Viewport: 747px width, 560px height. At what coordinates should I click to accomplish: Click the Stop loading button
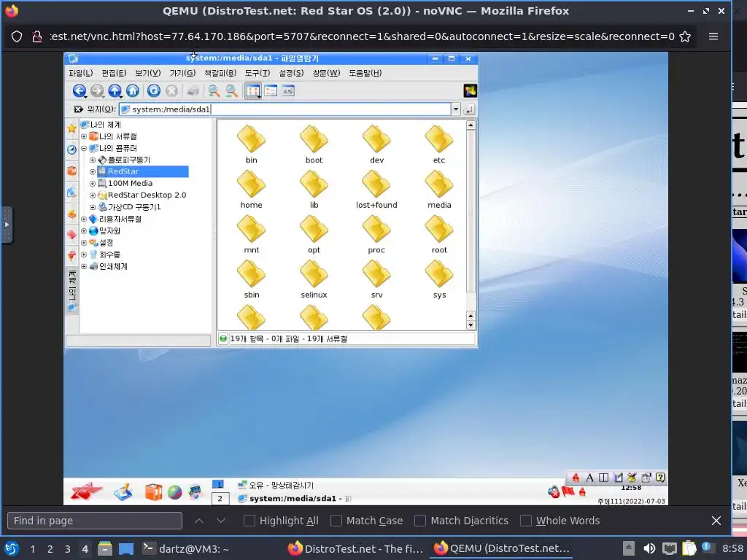click(171, 91)
